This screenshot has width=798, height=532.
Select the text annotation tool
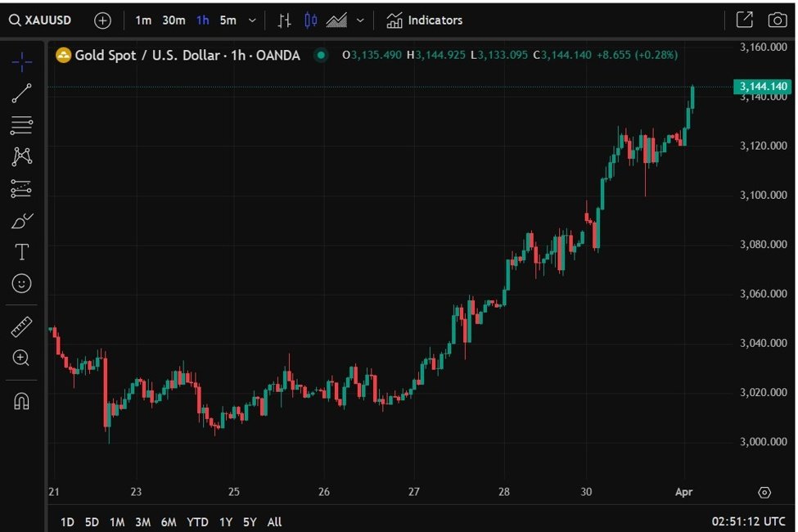(22, 252)
